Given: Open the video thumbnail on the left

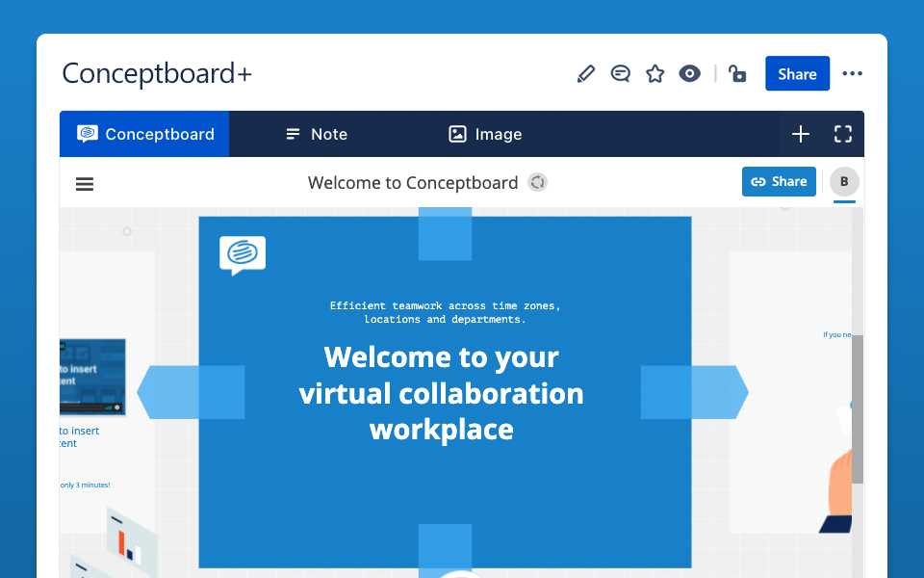Looking at the screenshot, I should 92,377.
